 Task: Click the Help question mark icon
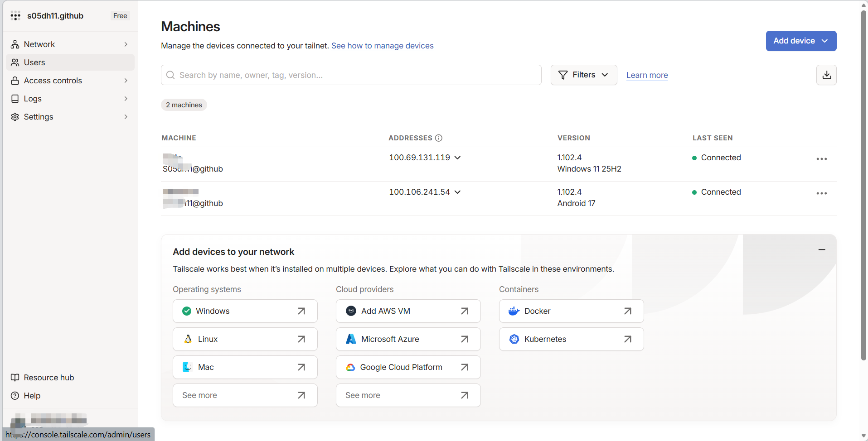15,396
